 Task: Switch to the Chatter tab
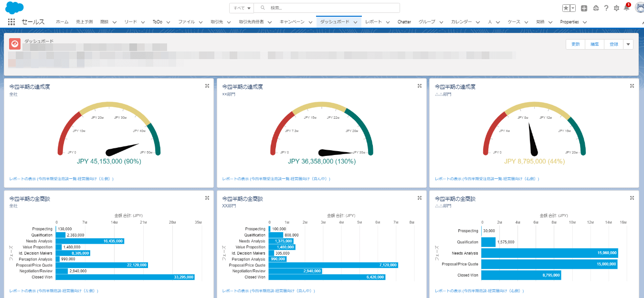pyautogui.click(x=404, y=21)
